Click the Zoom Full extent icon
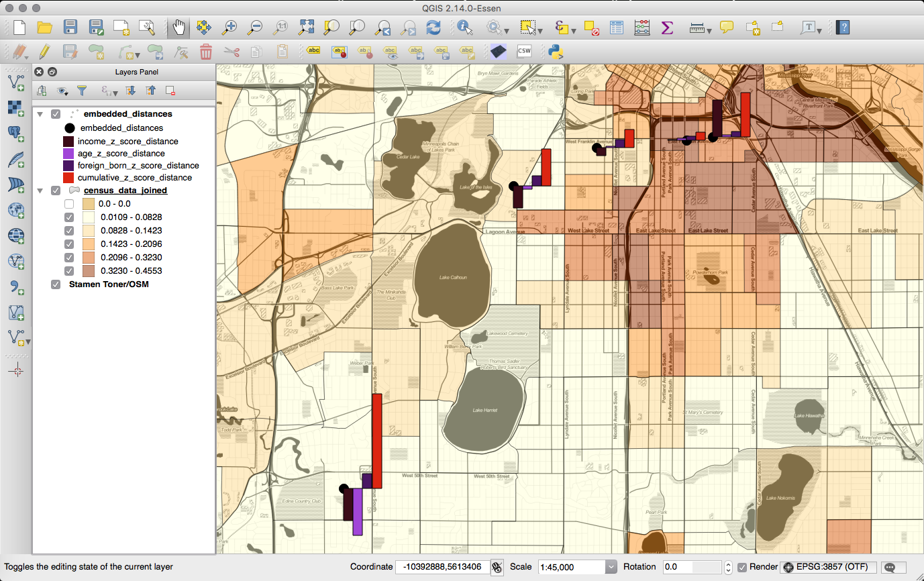Image resolution: width=924 pixels, height=581 pixels. 306,28
